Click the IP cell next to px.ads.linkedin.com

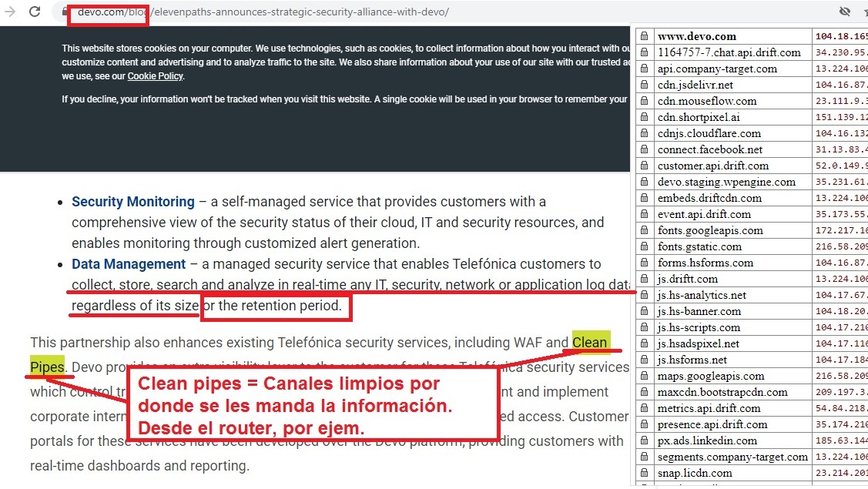(x=840, y=440)
